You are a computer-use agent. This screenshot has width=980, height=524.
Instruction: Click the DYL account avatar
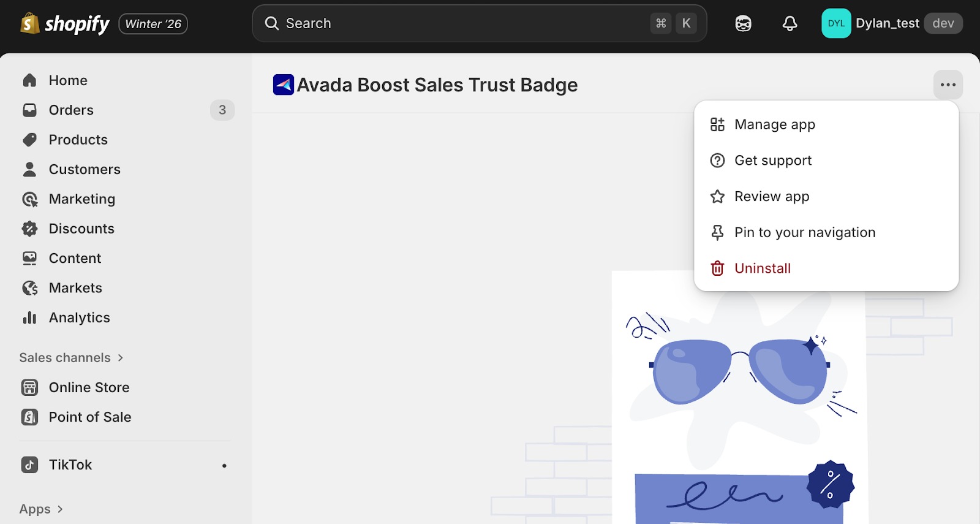pyautogui.click(x=836, y=23)
